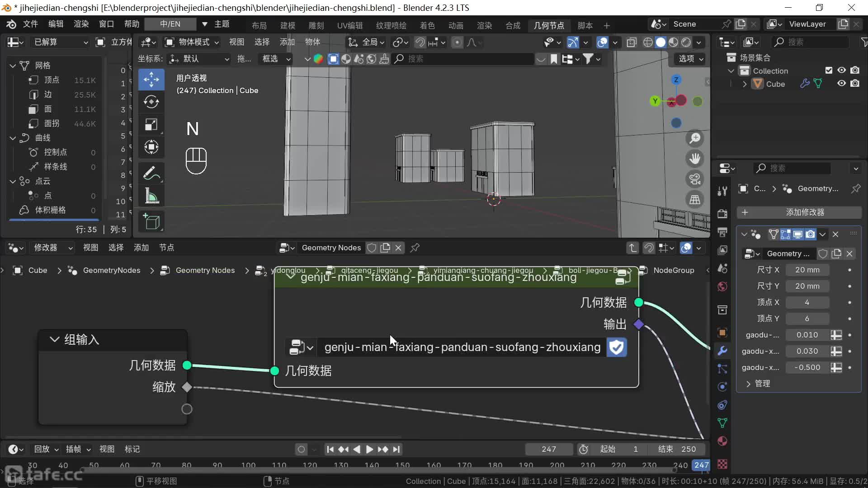The image size is (868, 488).
Task: Open the 文件 menu
Action: 30,24
